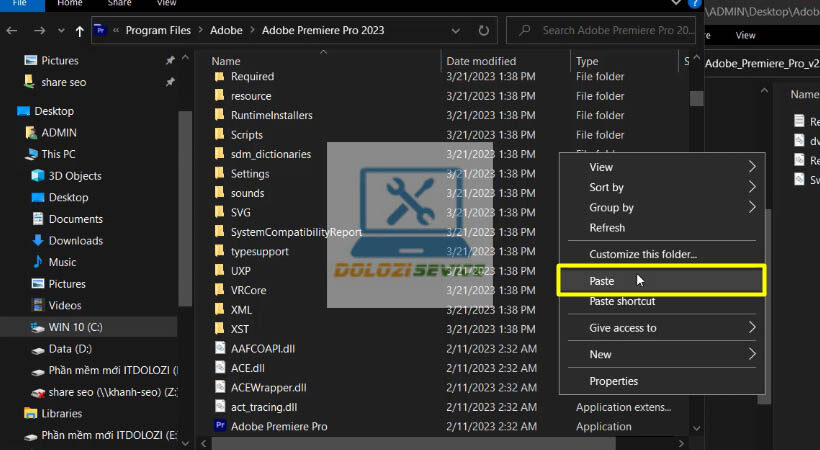Image resolution: width=820 pixels, height=450 pixels.
Task: Select the typesupport folder
Action: click(259, 251)
